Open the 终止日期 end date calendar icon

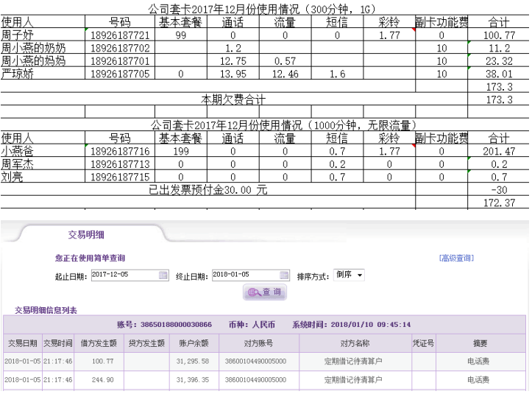tap(284, 275)
